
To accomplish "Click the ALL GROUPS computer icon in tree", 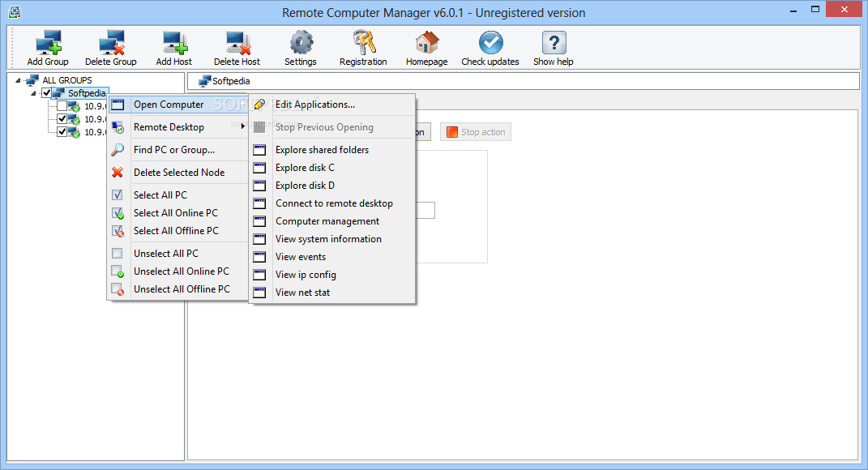I will point(32,80).
